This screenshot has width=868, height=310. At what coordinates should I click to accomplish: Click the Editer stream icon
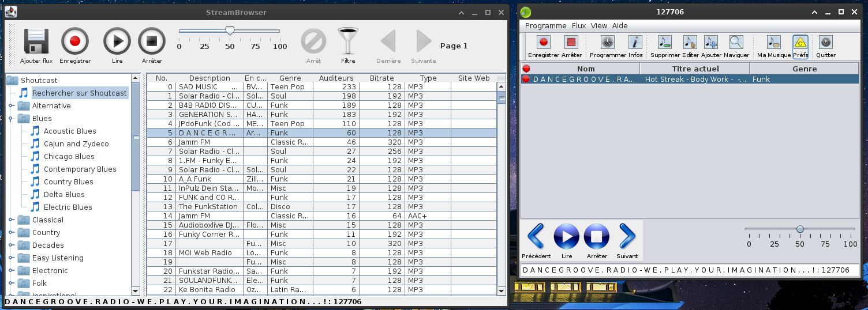tap(690, 42)
